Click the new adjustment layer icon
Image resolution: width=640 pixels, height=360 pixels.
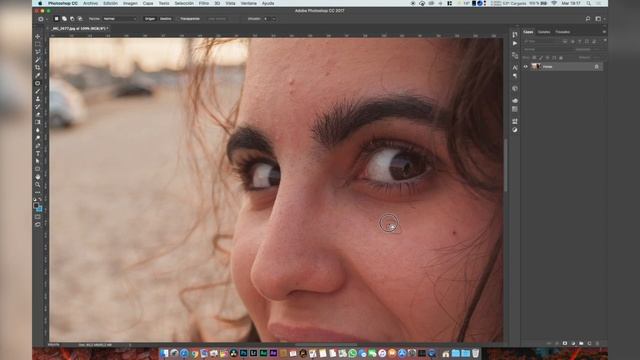click(573, 344)
